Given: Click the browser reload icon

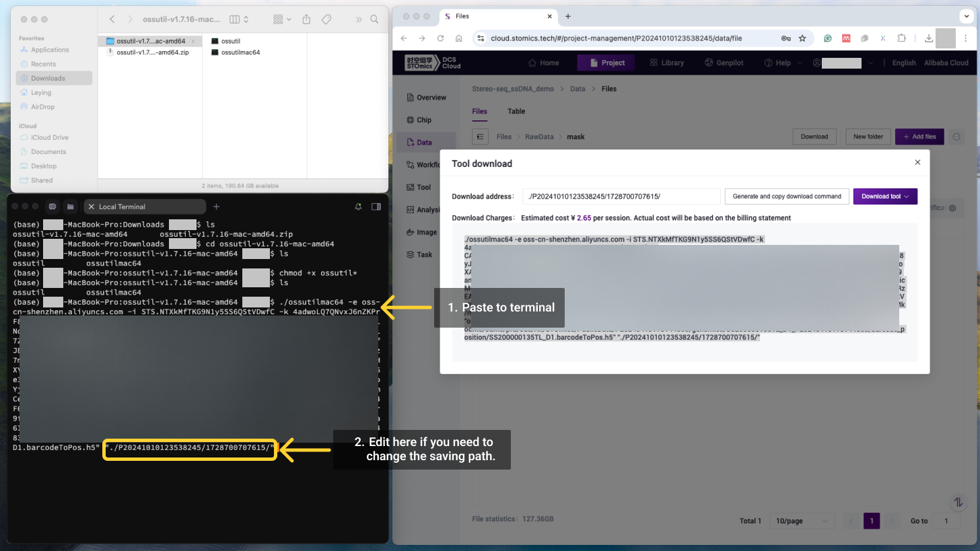Looking at the screenshot, I should coord(440,38).
